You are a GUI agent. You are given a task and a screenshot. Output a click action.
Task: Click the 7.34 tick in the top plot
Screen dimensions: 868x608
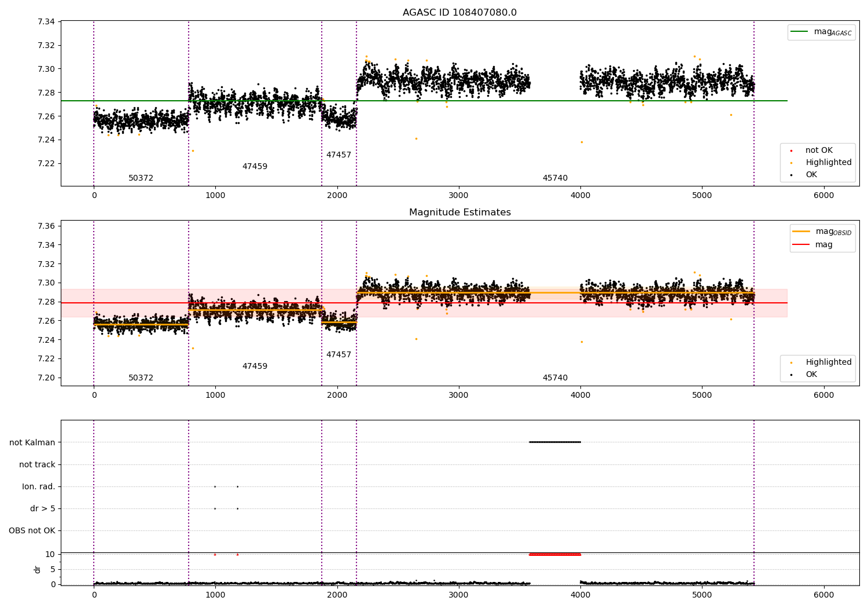[46, 22]
